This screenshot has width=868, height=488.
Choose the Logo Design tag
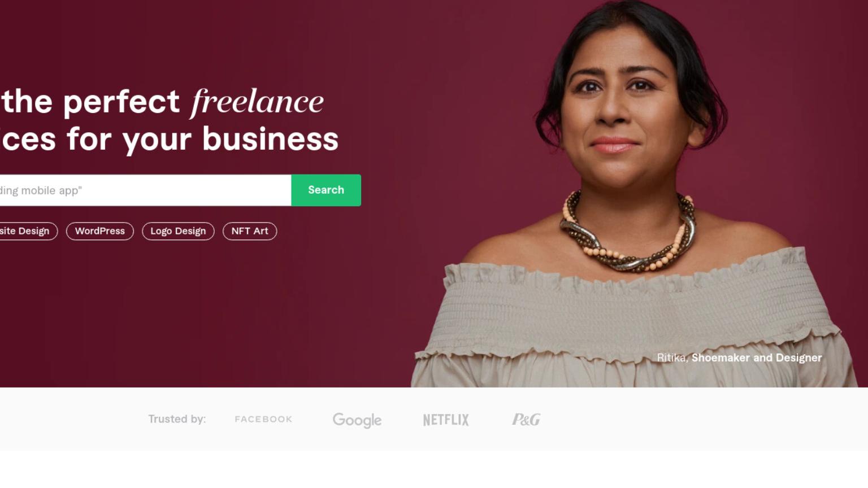178,231
